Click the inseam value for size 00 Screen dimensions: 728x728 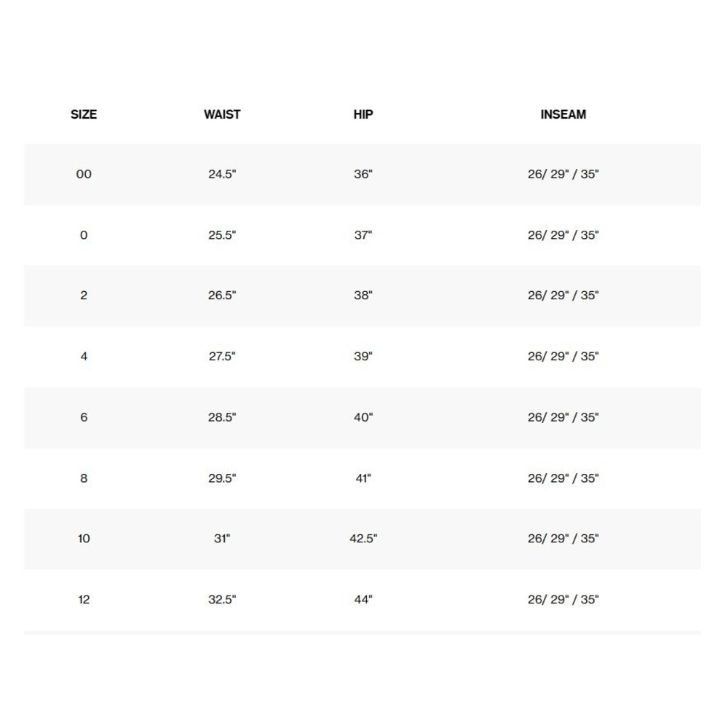(563, 174)
